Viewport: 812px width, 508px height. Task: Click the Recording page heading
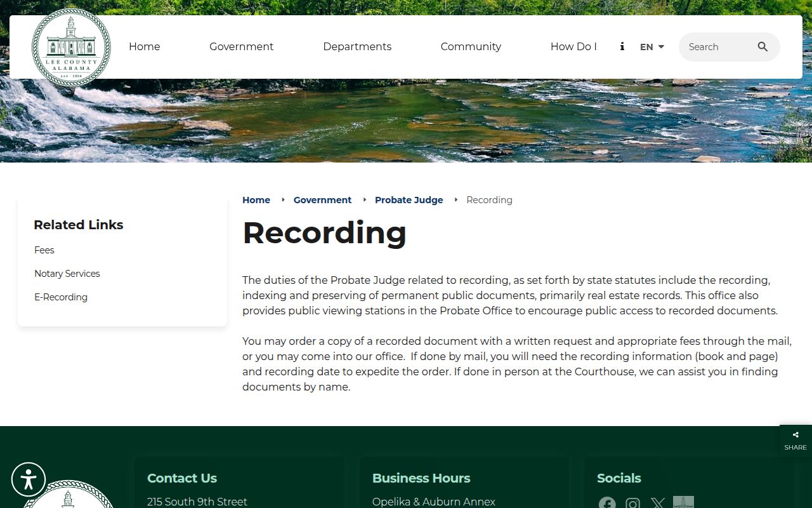[324, 232]
